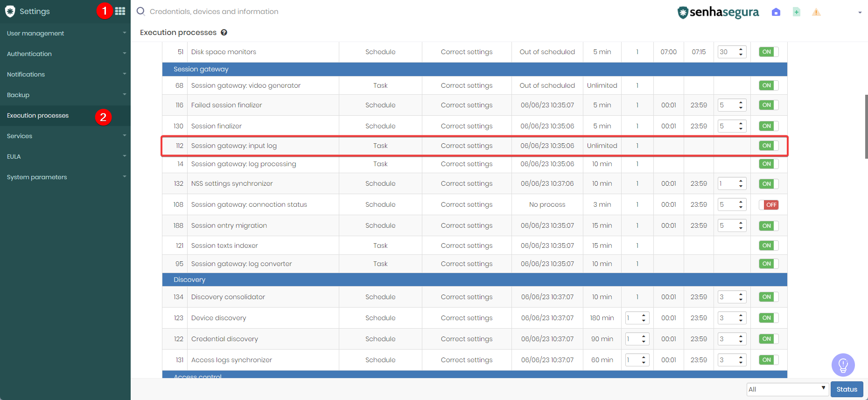Click 'Credential discovery' row name

[x=224, y=339]
